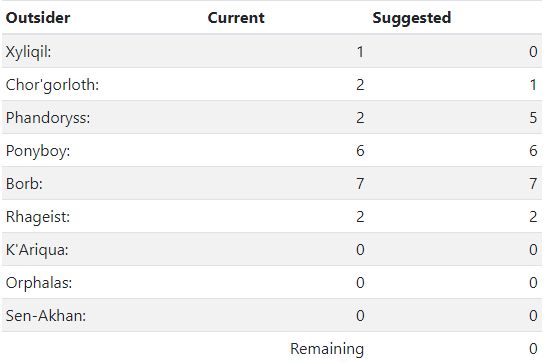546x363 pixels.
Task: Click the Current column header
Action: [x=236, y=18]
